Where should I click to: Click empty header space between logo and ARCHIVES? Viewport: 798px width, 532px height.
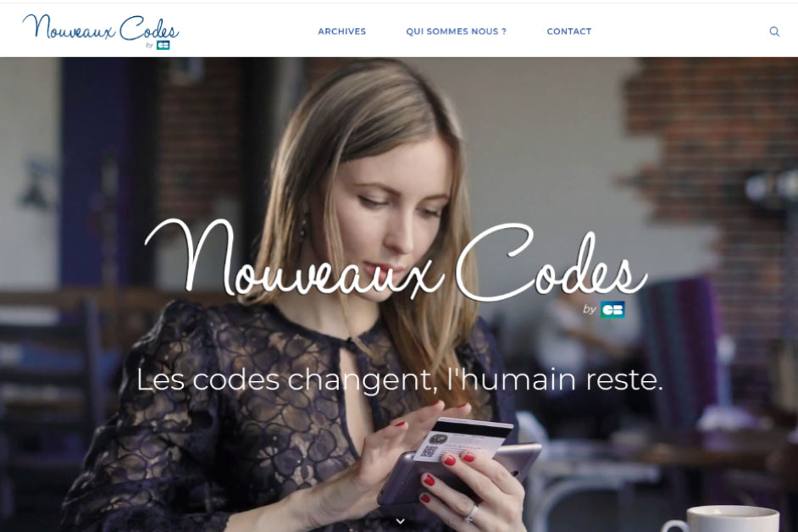click(x=248, y=31)
